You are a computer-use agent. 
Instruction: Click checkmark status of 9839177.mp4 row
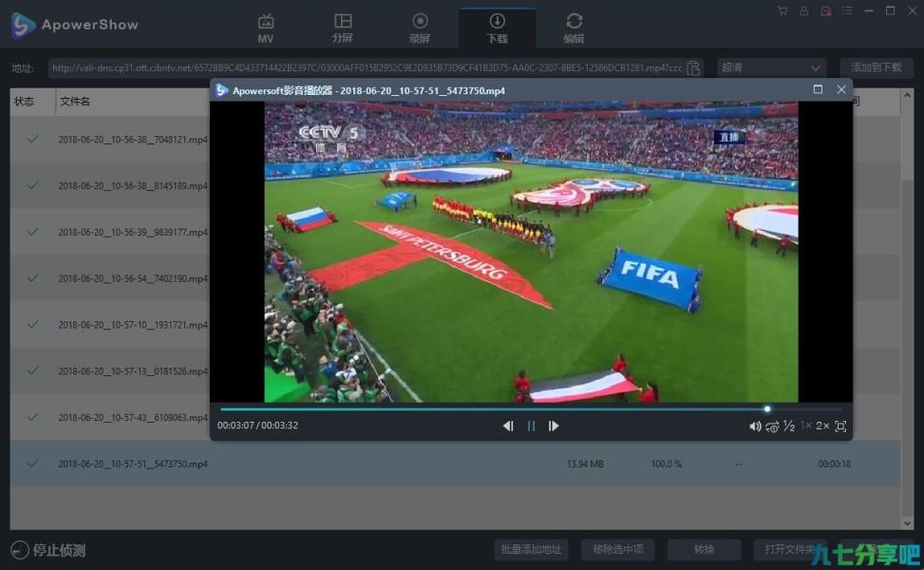coord(32,232)
